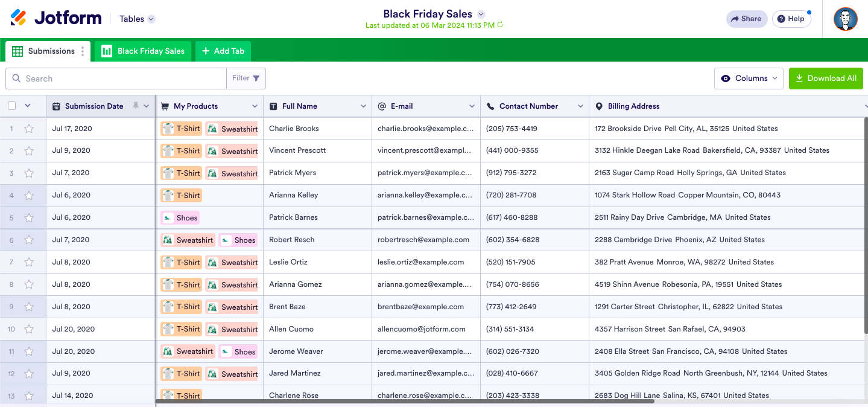
Task: Expand the Black Friday Sales title dropdown
Action: (x=481, y=14)
